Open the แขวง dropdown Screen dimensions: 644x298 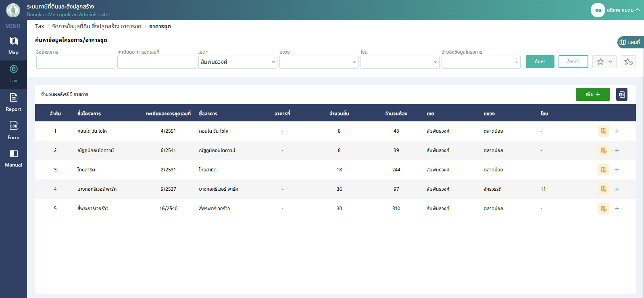coord(319,62)
